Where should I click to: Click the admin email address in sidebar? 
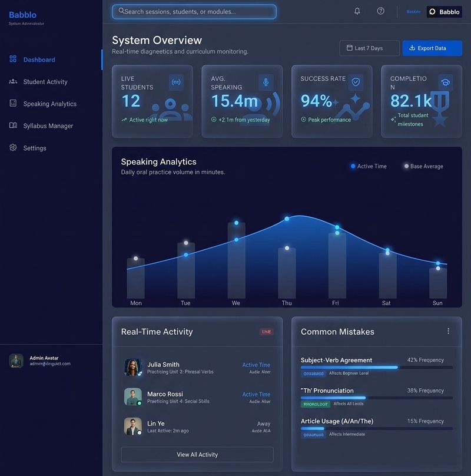click(x=50, y=363)
